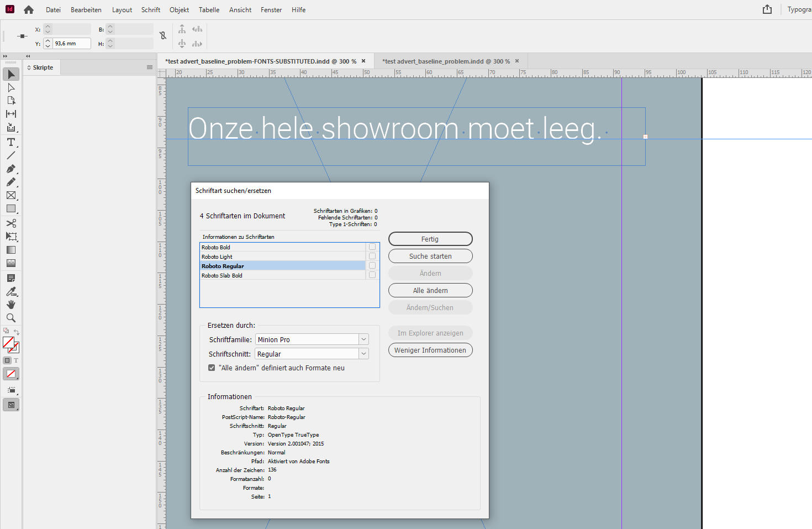Select the Pen tool
Screen dimensions: 812x529
pyautogui.click(x=11, y=169)
